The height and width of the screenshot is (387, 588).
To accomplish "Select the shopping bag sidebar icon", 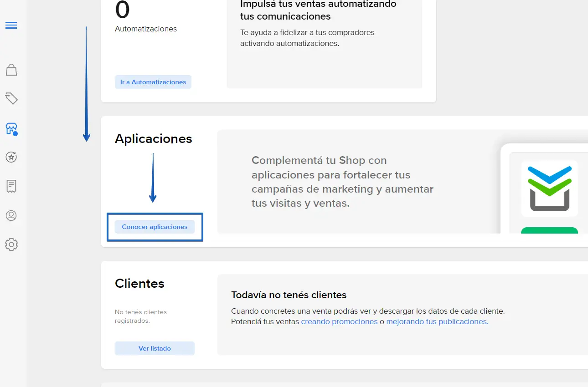I will [x=11, y=70].
